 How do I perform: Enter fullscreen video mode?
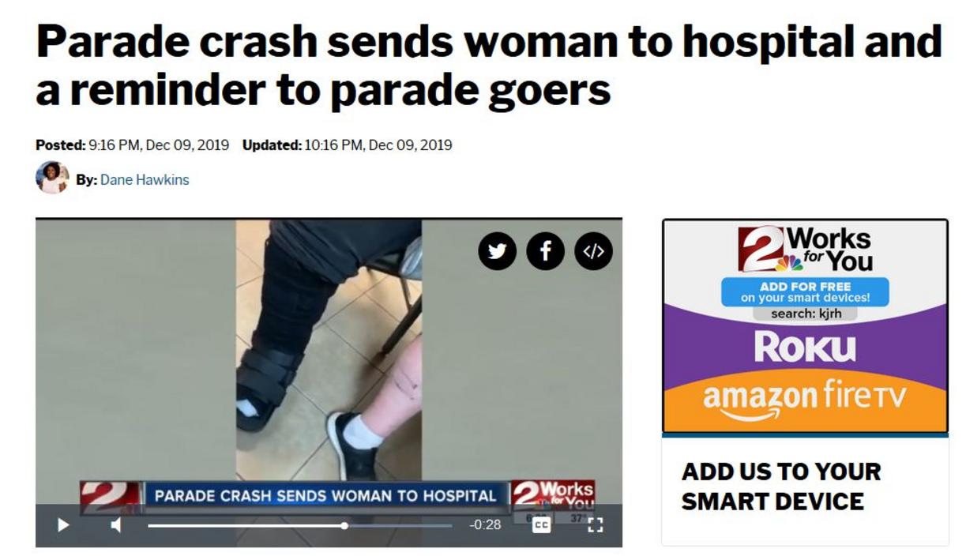pyautogui.click(x=596, y=524)
